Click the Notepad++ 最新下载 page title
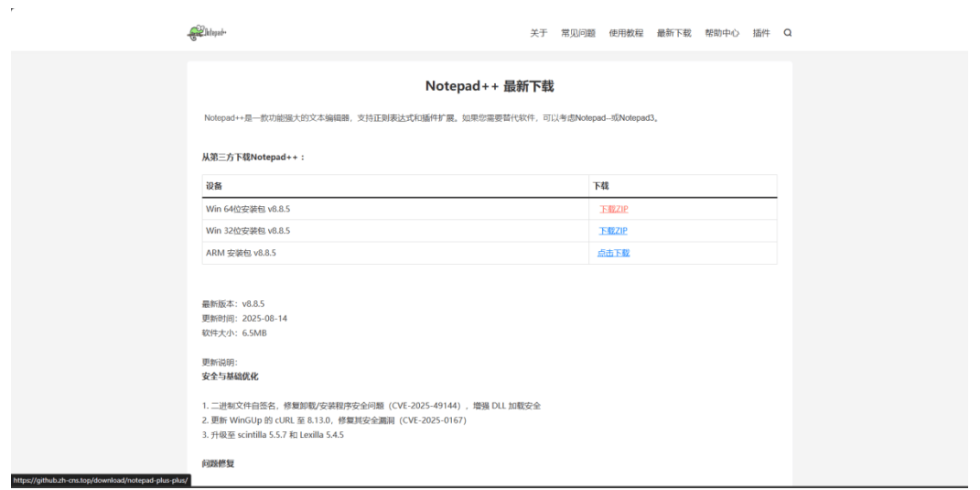 (x=489, y=87)
